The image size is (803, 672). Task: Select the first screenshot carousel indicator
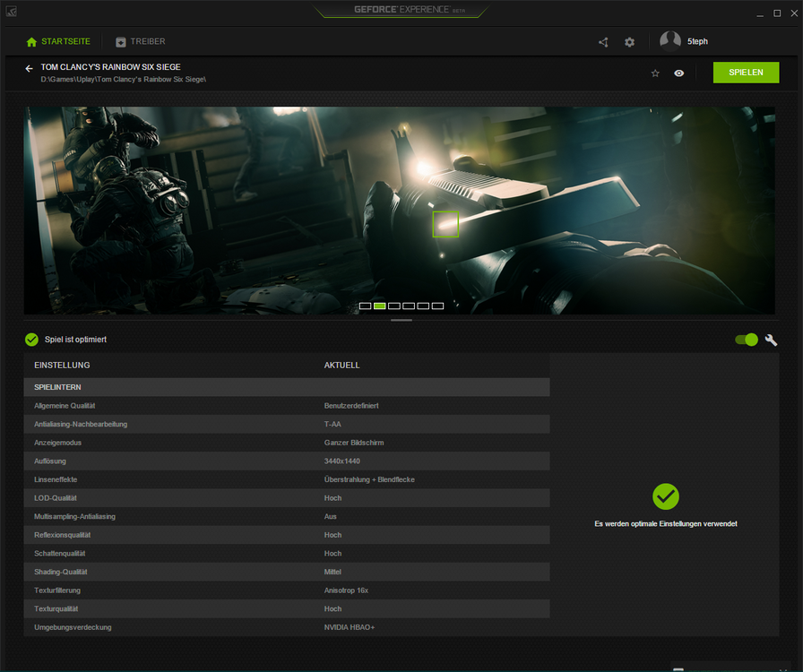pos(365,306)
